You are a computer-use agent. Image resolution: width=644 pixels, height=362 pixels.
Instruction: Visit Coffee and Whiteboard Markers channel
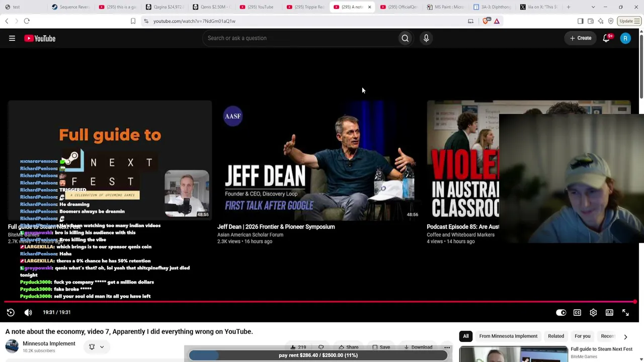pos(460,235)
